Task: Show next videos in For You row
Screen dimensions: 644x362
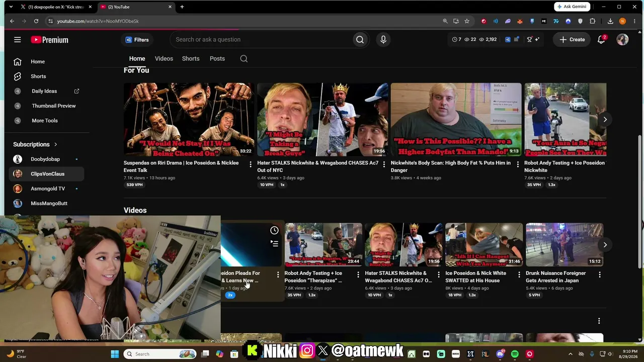Action: [x=605, y=120]
